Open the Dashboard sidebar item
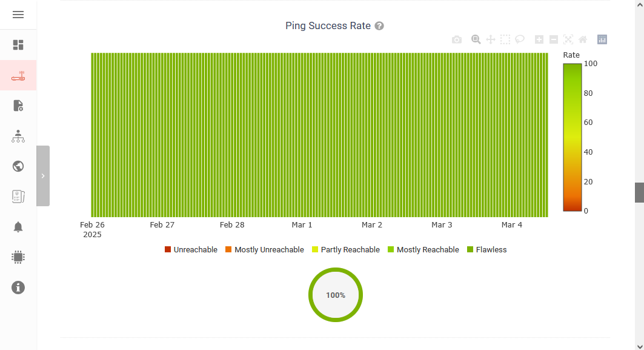 18,45
